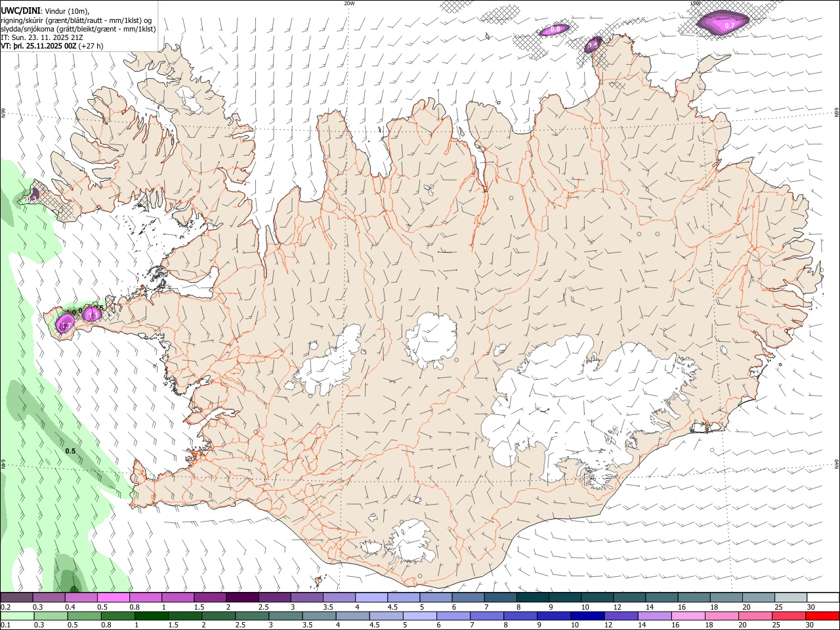
Task: Click the 20W longitude label
Action: click(x=349, y=3)
